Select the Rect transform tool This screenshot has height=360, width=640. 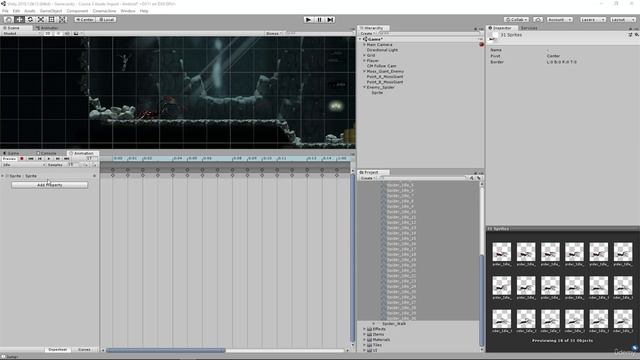(52, 20)
